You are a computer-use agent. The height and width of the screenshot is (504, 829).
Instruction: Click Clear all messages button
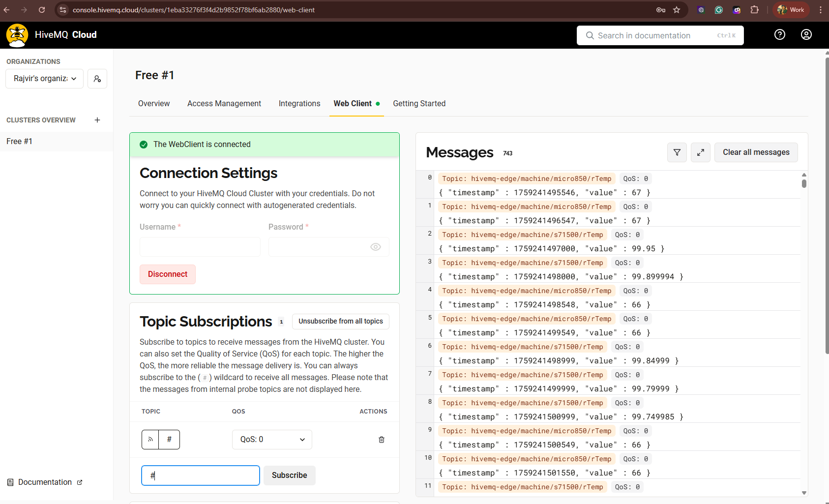click(x=756, y=152)
